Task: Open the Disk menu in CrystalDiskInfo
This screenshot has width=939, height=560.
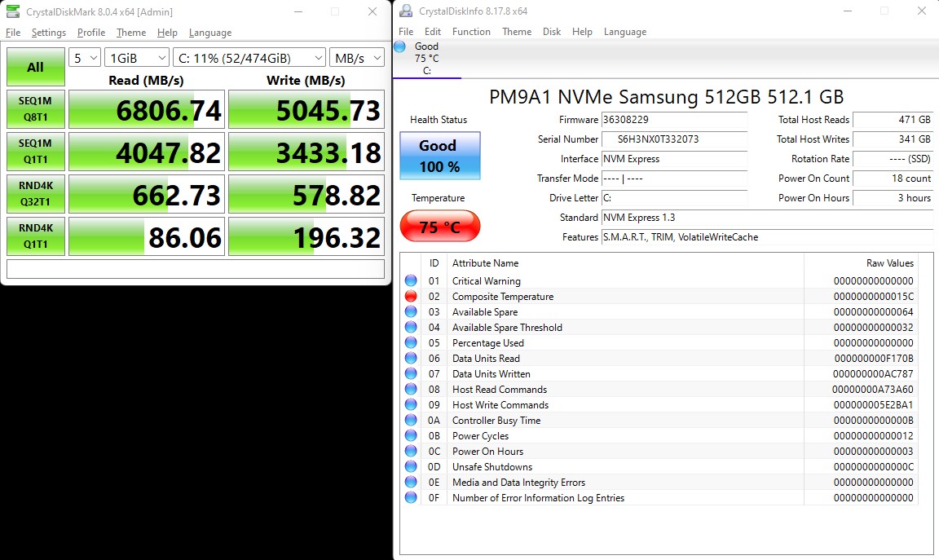Action: point(552,32)
